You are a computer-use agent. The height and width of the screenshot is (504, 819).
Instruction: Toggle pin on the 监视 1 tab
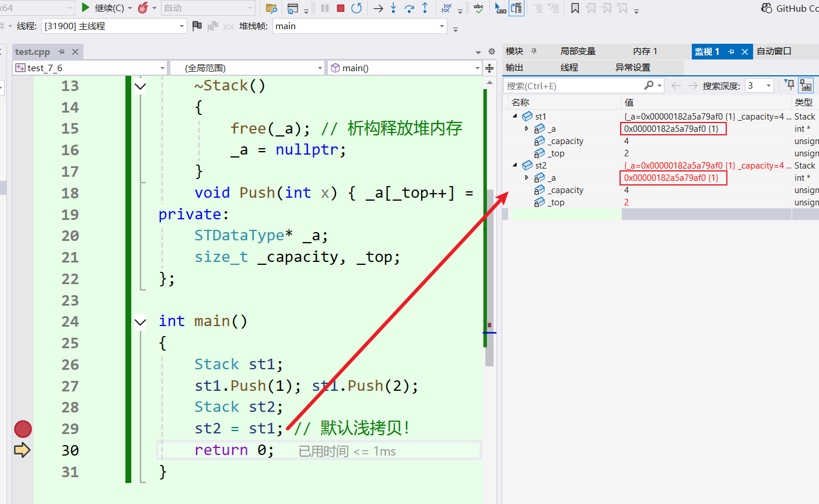(x=731, y=52)
